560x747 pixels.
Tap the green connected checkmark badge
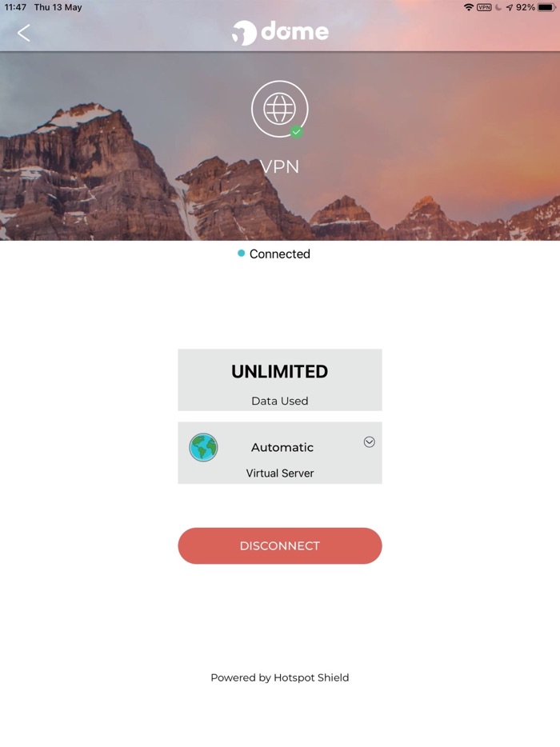click(297, 131)
